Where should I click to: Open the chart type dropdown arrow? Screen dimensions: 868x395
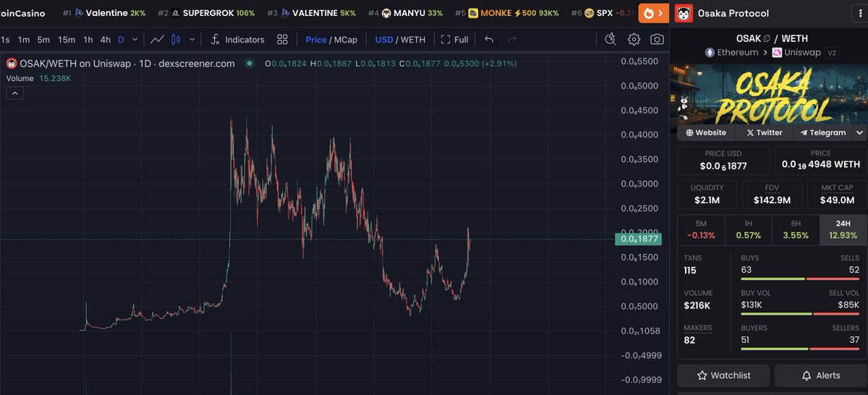[191, 39]
